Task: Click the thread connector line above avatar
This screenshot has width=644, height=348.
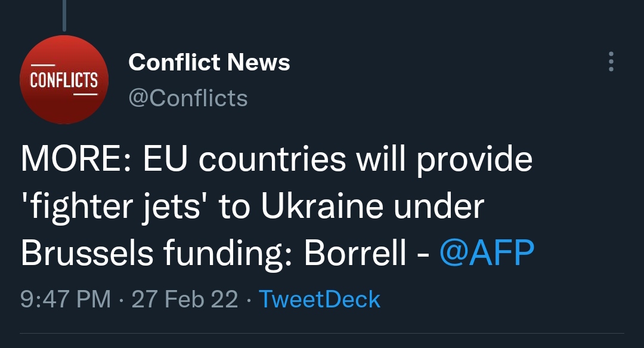Action: (64, 15)
